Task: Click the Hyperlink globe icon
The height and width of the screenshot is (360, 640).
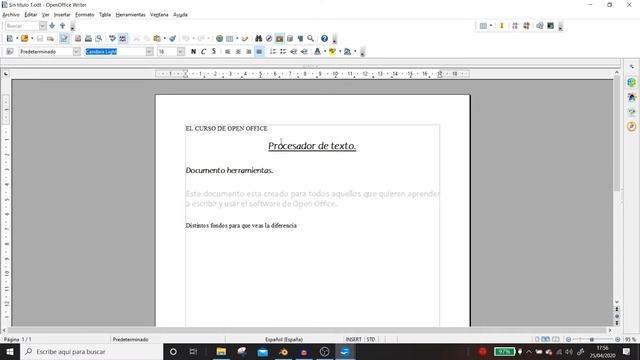Action: (220, 38)
